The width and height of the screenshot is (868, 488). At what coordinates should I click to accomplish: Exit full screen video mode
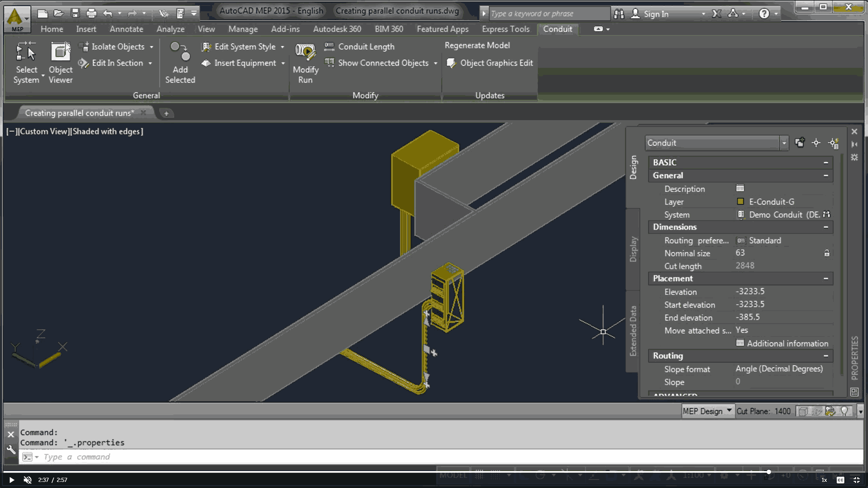coord(857,480)
